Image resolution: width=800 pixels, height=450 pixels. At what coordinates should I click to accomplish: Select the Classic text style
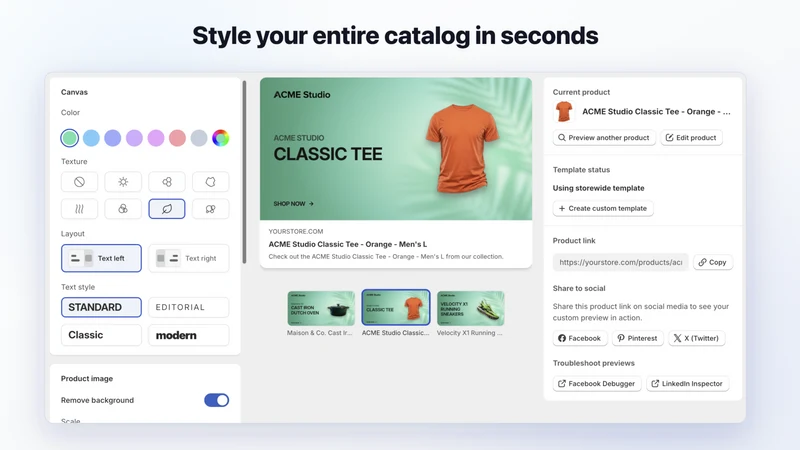(102, 335)
